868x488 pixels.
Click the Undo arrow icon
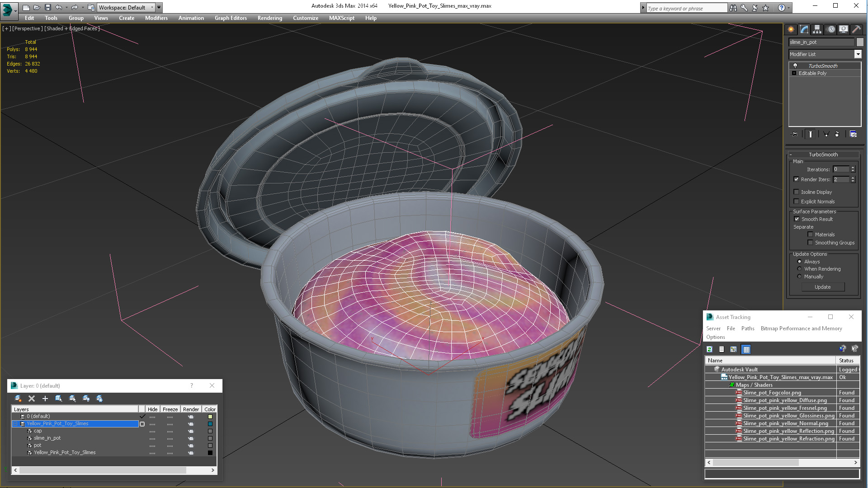tap(59, 7)
